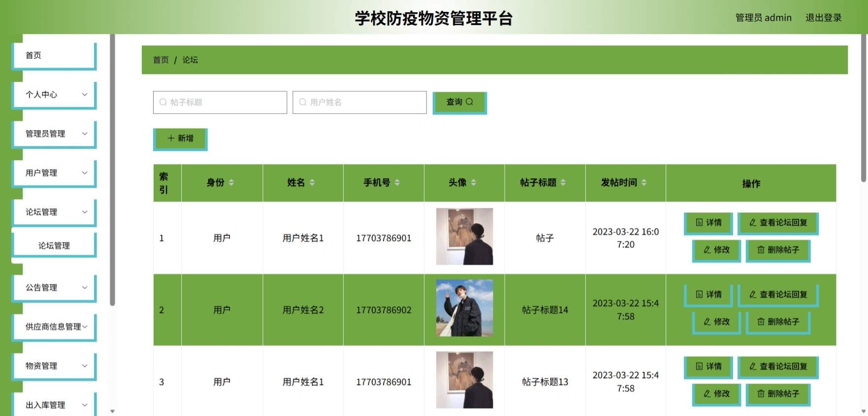Image resolution: width=868 pixels, height=416 pixels.
Task: Click 首页 in the breadcrumb
Action: tap(161, 60)
